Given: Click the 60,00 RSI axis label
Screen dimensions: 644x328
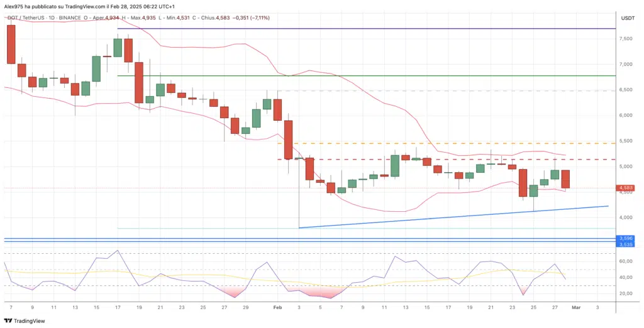Looking at the screenshot, I should [626, 261].
